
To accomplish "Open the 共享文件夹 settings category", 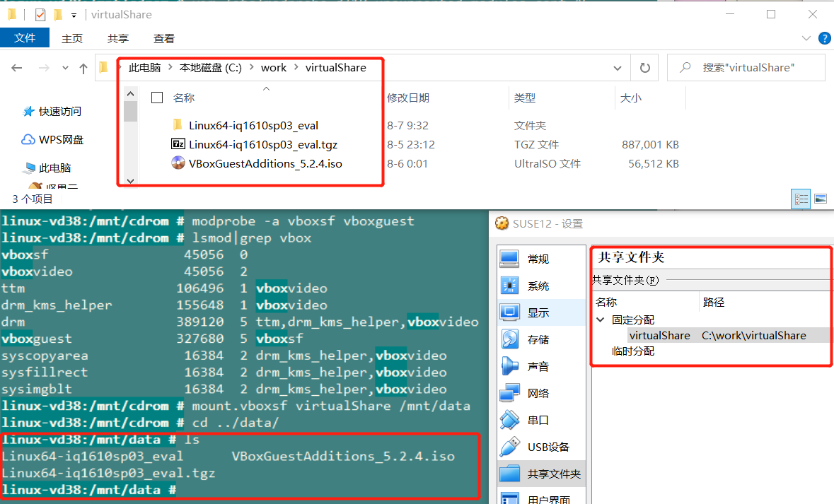I will (x=541, y=474).
